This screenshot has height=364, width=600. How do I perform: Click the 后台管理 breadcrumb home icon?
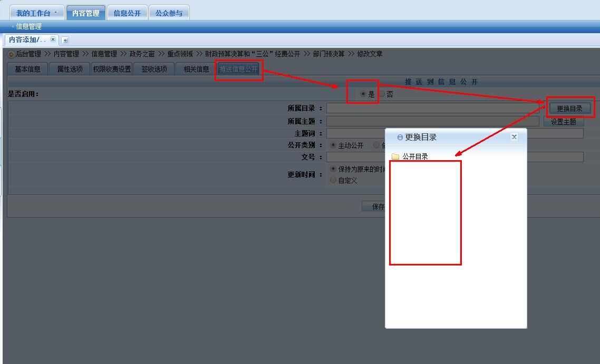point(11,54)
